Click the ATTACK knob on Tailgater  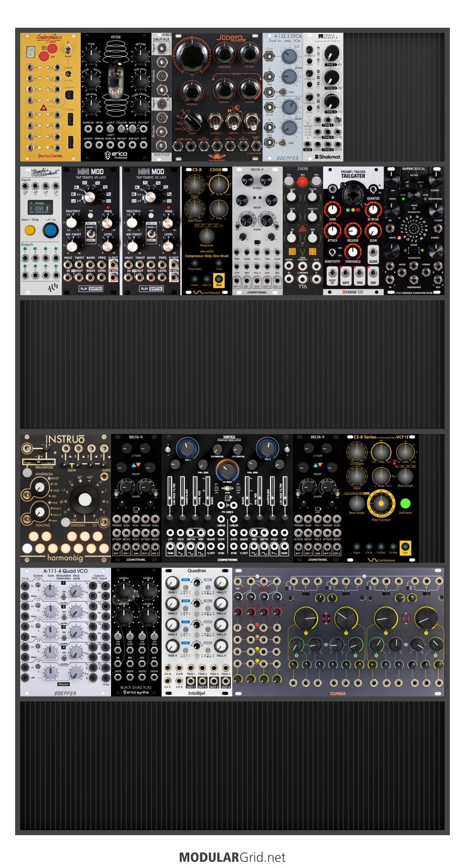coord(332,231)
